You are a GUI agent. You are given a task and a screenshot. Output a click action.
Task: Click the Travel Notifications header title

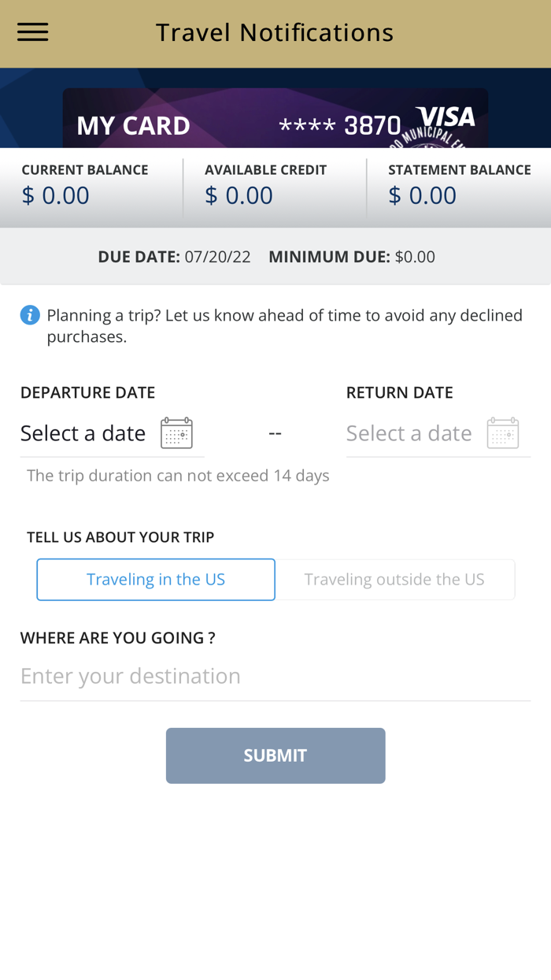[275, 32]
